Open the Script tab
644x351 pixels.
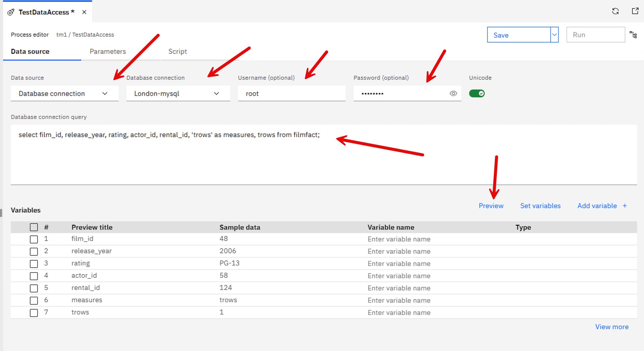[x=178, y=51]
